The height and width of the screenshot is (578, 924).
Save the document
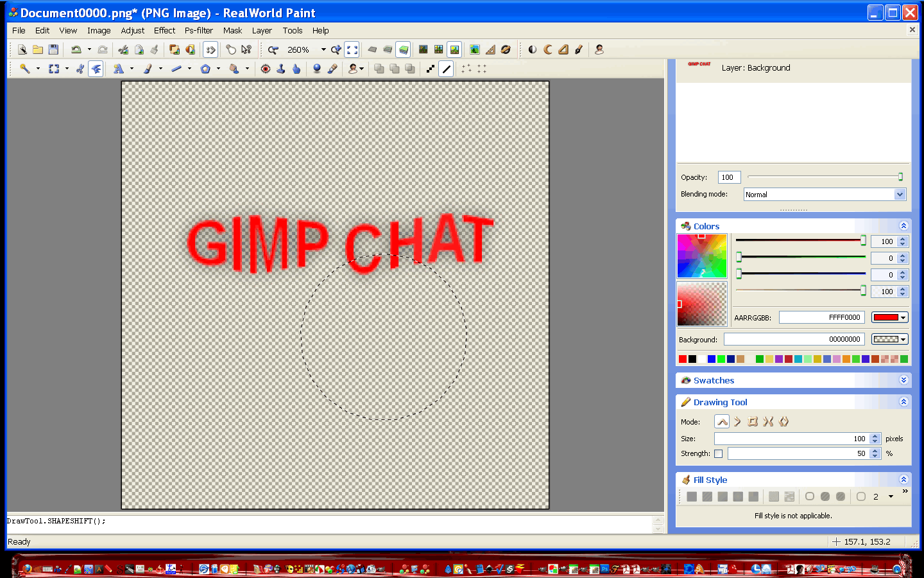tap(54, 49)
